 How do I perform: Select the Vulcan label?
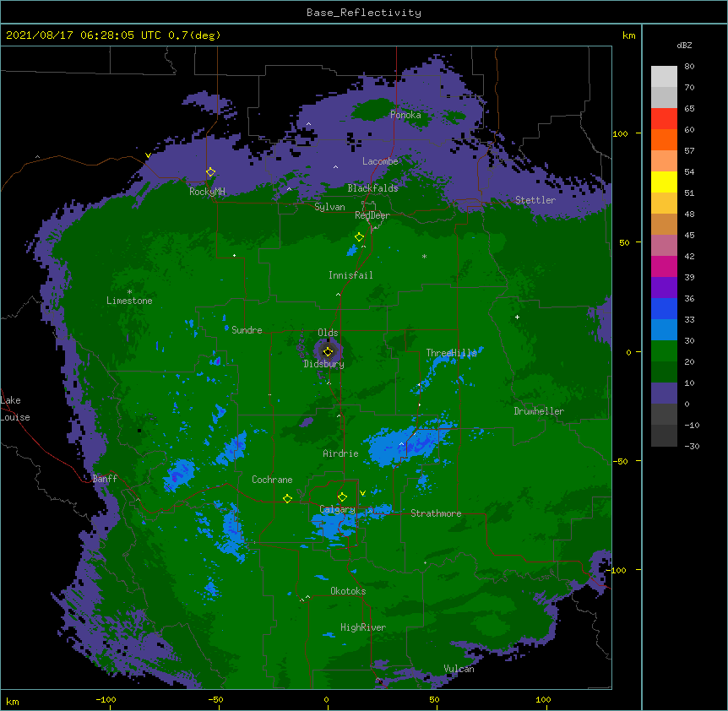pyautogui.click(x=459, y=669)
